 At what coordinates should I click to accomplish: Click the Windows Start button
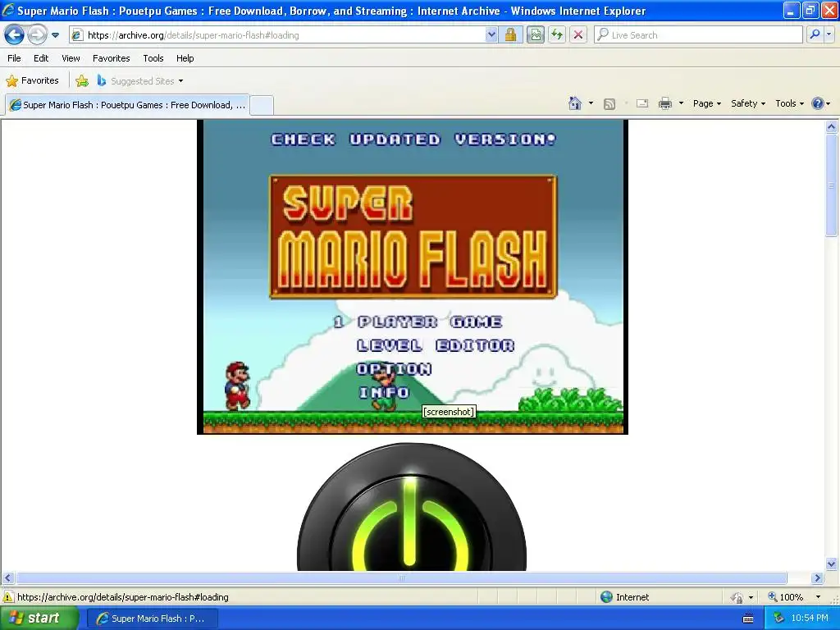[39, 619]
